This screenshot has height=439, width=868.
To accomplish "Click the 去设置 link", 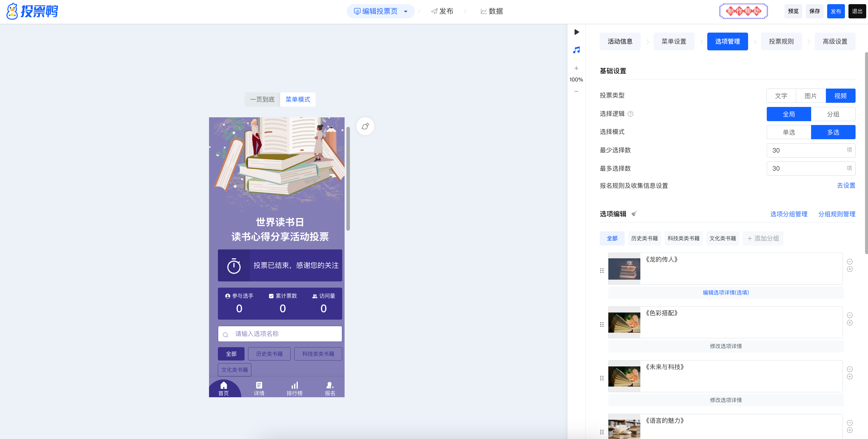I will click(846, 185).
